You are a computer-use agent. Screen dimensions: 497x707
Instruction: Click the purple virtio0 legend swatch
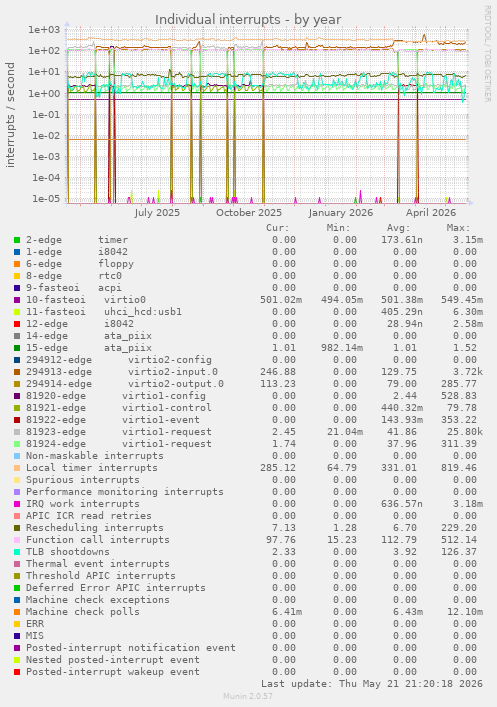17,300
